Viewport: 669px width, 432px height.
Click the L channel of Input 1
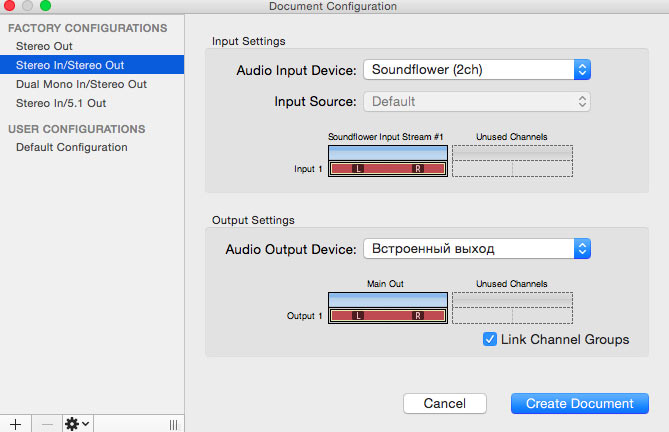[x=358, y=169]
